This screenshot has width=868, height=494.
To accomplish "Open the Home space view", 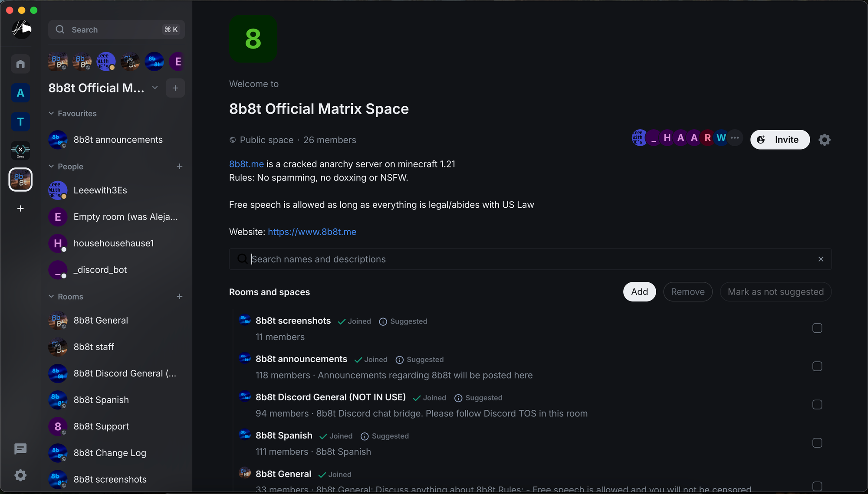I will pyautogui.click(x=20, y=64).
